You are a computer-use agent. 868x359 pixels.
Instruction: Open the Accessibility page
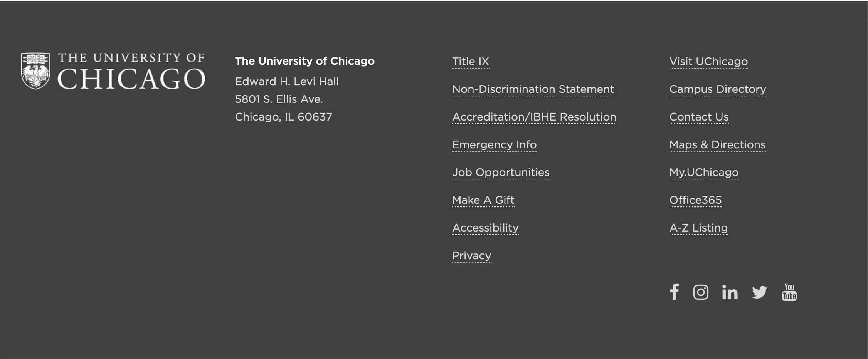[485, 228]
